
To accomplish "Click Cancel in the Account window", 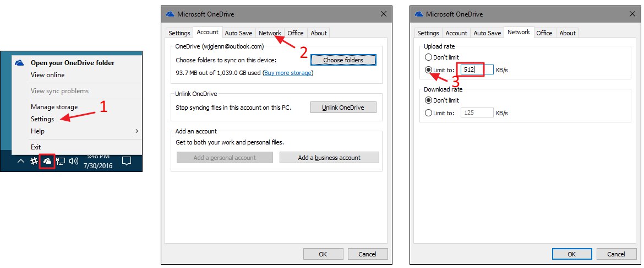I will coord(368,254).
